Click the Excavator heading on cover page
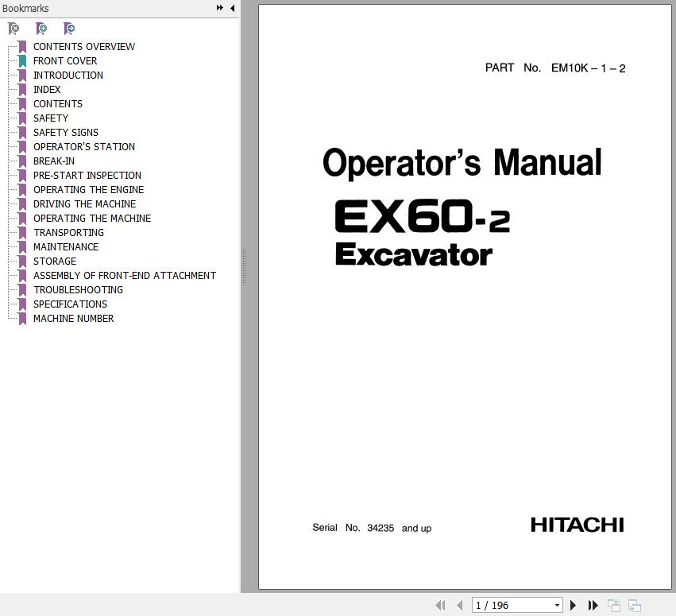This screenshot has height=616, width=676. point(413,254)
